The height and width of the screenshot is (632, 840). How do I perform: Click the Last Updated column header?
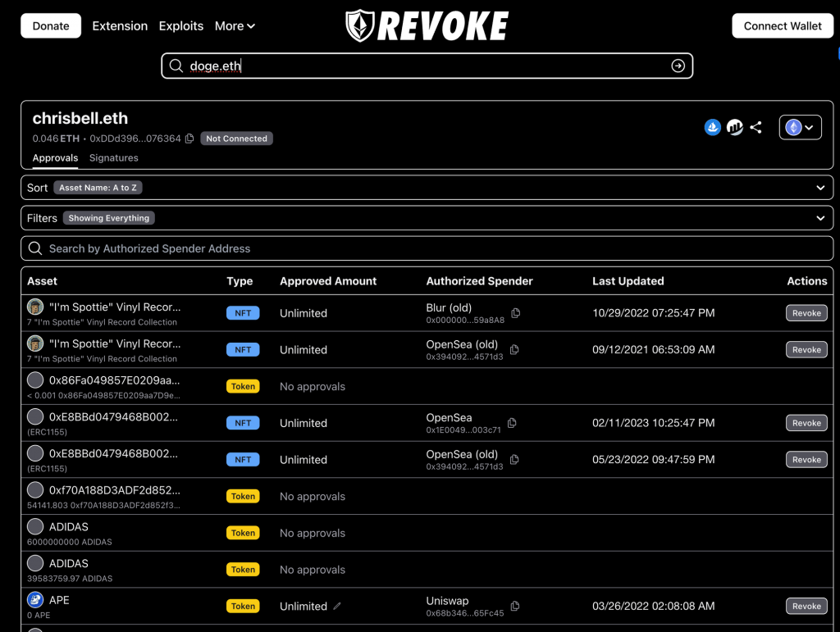tap(628, 281)
